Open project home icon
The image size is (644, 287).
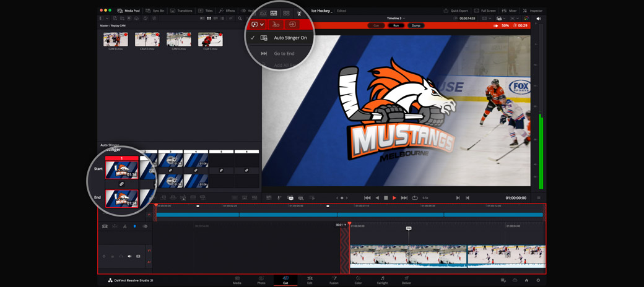click(526, 280)
